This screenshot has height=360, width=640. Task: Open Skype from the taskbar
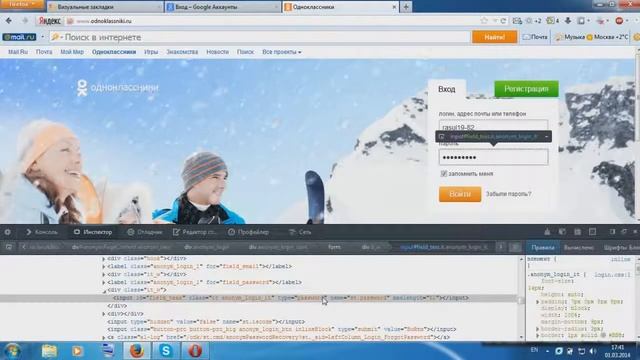pos(166,351)
